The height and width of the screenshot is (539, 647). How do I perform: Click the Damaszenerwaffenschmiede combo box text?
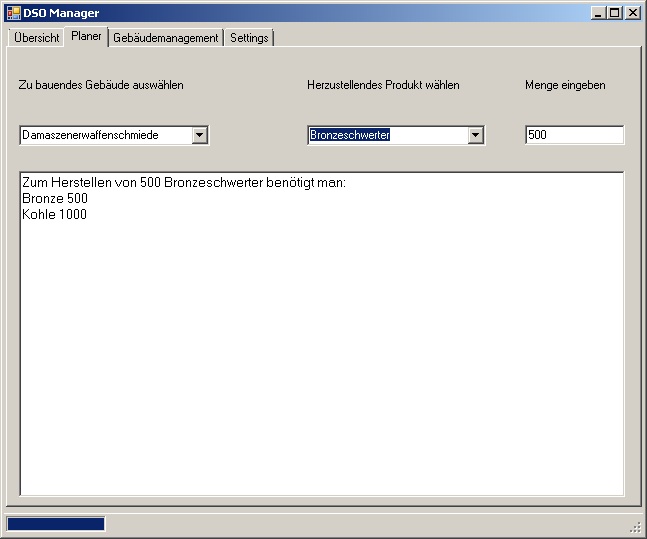pos(105,135)
